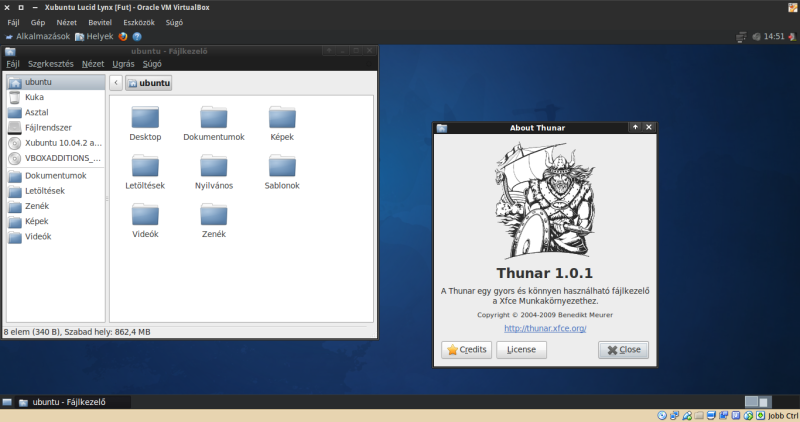The image size is (800, 422).
Task: Open Asztal in sidebar
Action: (x=56, y=112)
